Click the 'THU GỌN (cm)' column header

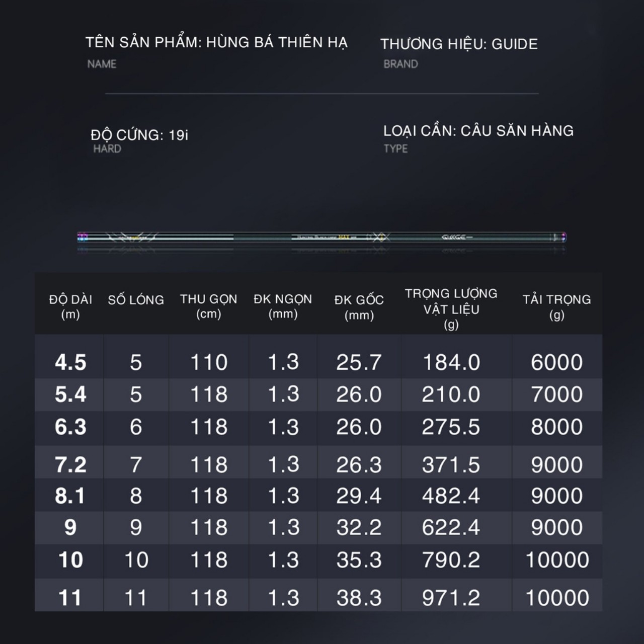(208, 306)
